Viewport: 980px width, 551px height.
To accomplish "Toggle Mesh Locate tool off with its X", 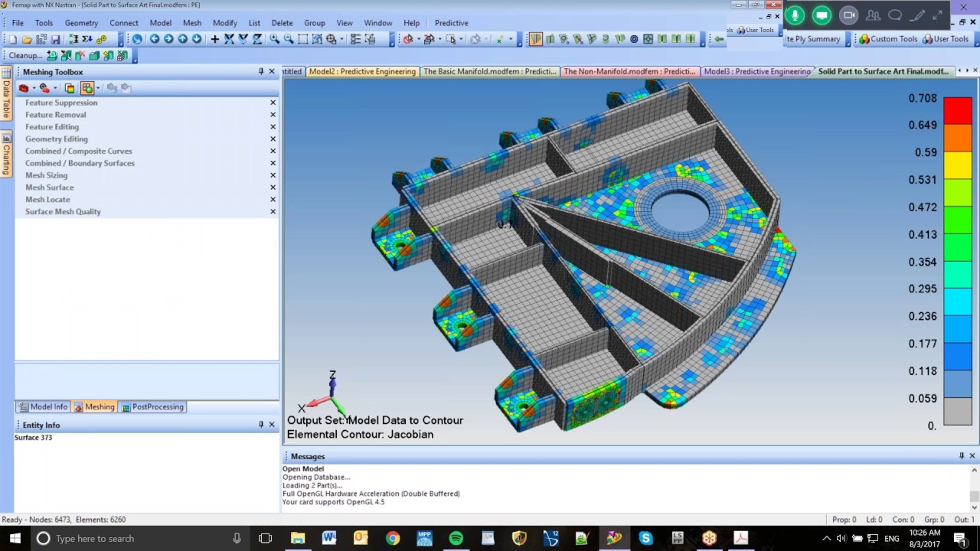I will pos(273,200).
